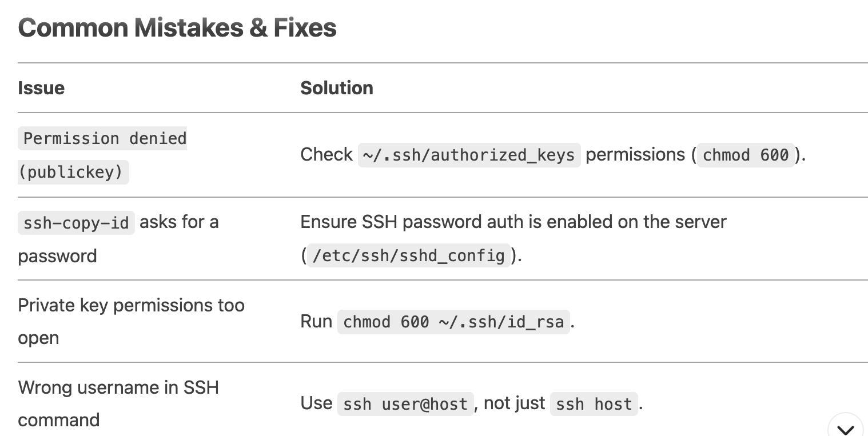Screen dimensions: 868x436
Task: Click the ssh host code snippet
Action: pos(594,404)
